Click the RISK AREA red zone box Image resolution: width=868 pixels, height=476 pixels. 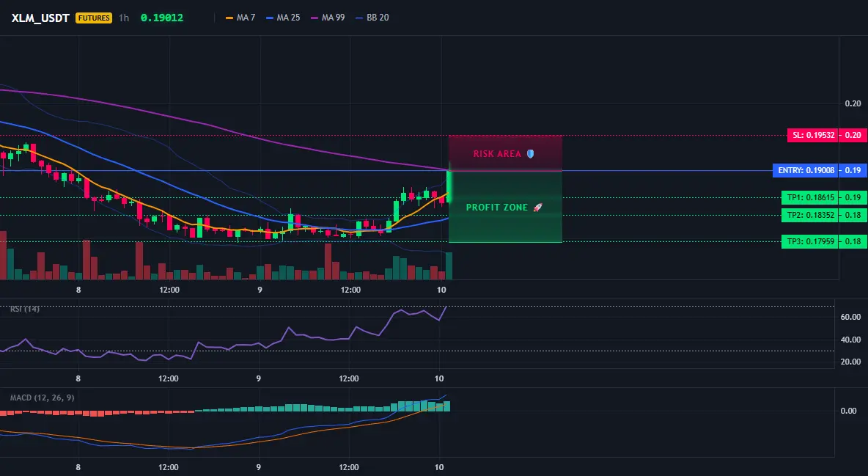[505, 153]
